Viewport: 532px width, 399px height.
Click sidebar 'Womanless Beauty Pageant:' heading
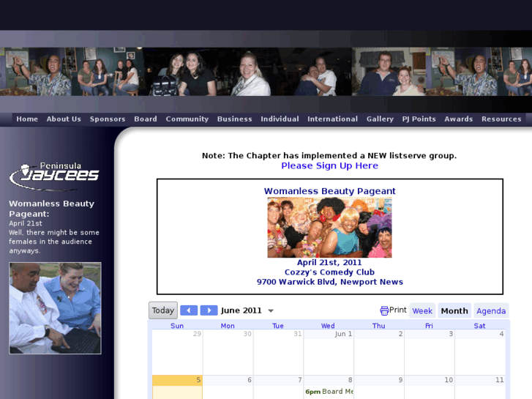tap(51, 209)
